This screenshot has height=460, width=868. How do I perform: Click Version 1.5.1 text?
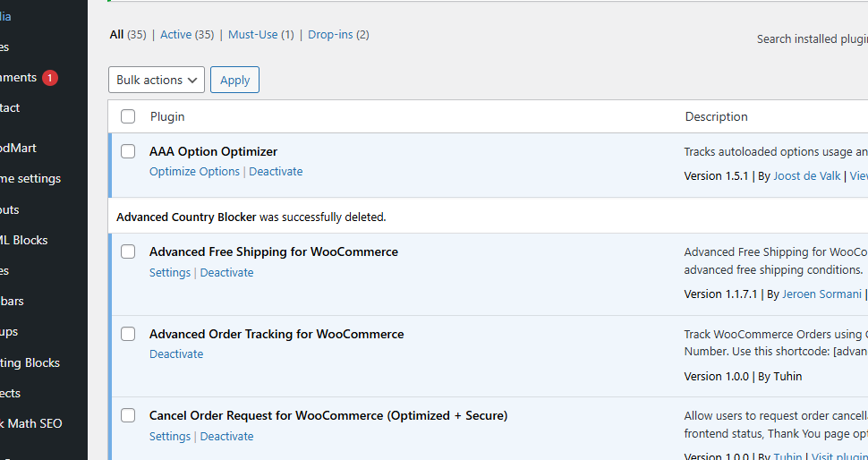click(716, 176)
